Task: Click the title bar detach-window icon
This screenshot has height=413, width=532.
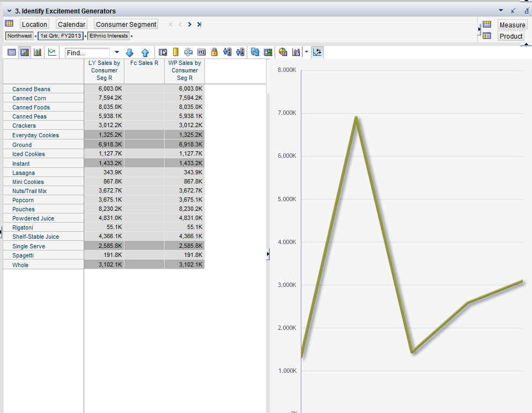Action: pos(527,11)
